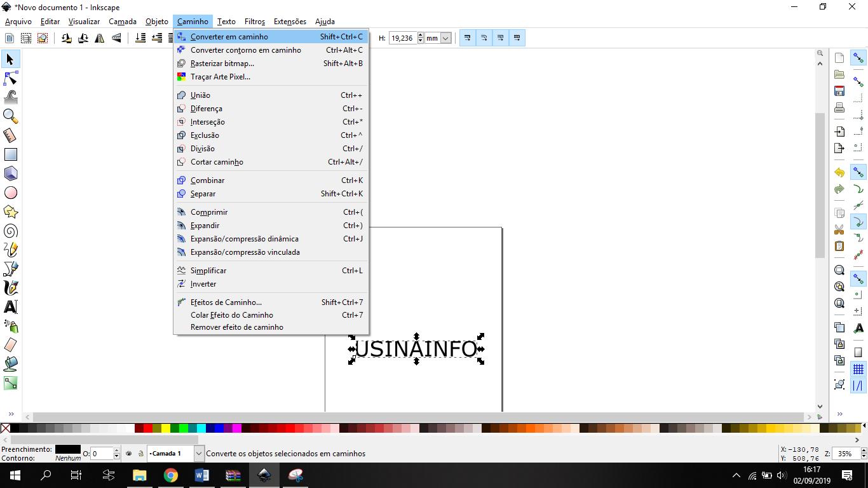This screenshot has height=488, width=868.
Task: Select the Ellipse circle tool
Action: 10,193
